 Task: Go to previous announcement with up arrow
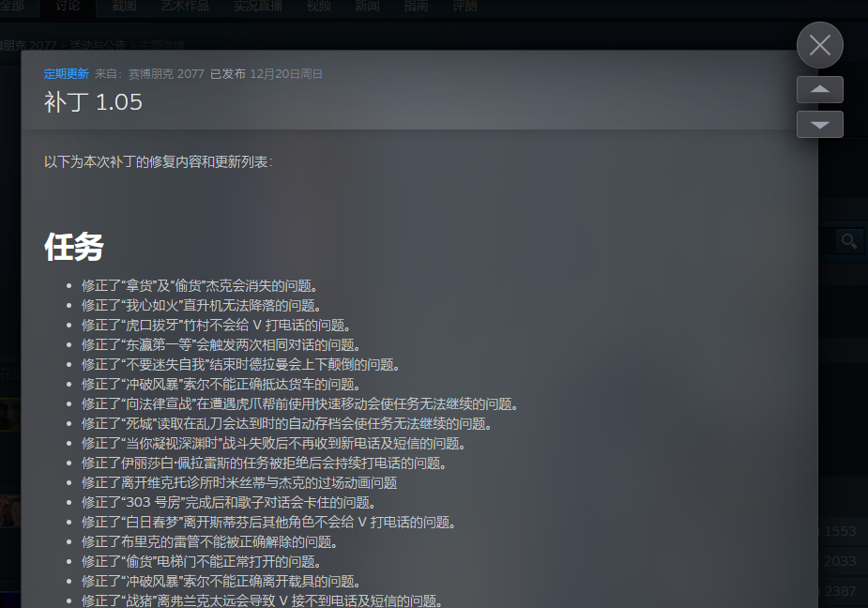(x=820, y=89)
